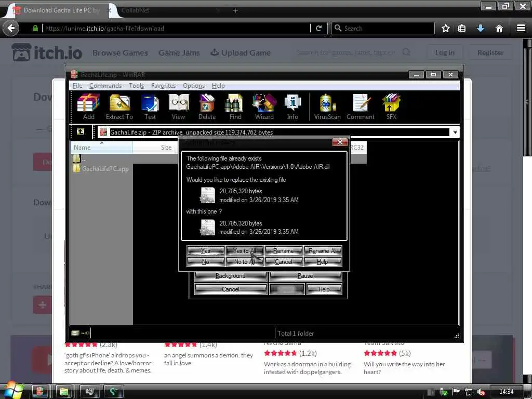The width and height of the screenshot is (532, 399).
Task: Click the View toolbar icon
Action: [179, 107]
